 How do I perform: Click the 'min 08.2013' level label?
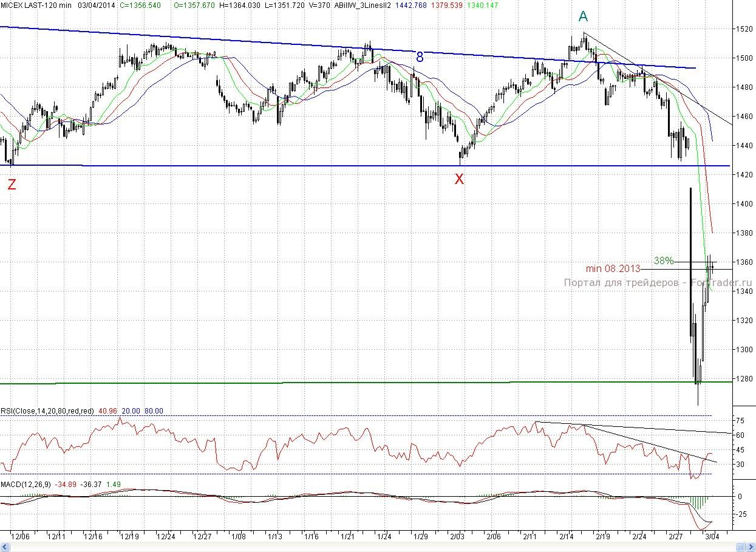tap(613, 268)
